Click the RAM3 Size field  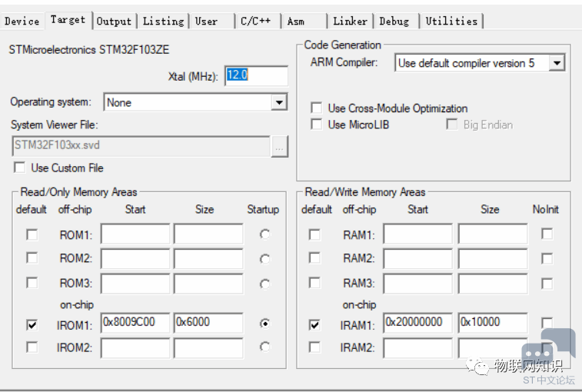(x=493, y=284)
